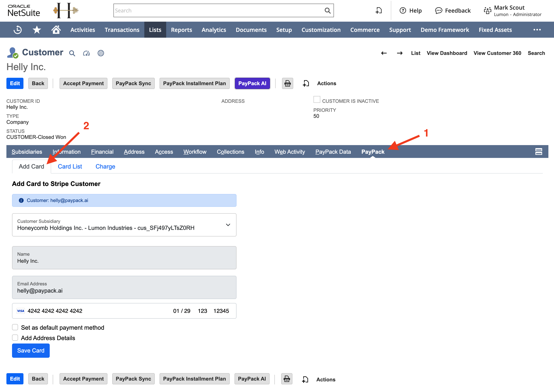Go to next record with right arrow
Viewport: 554px width, 392px height.
400,53
